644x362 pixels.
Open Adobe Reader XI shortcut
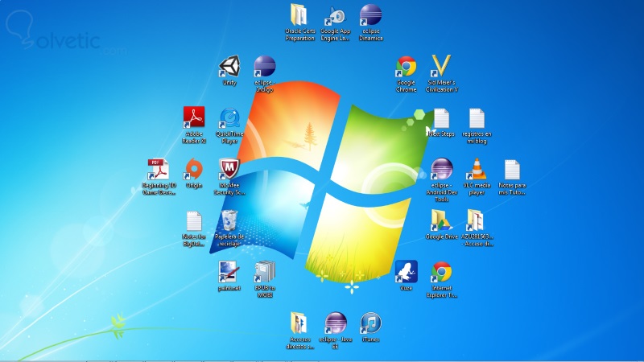(x=194, y=125)
